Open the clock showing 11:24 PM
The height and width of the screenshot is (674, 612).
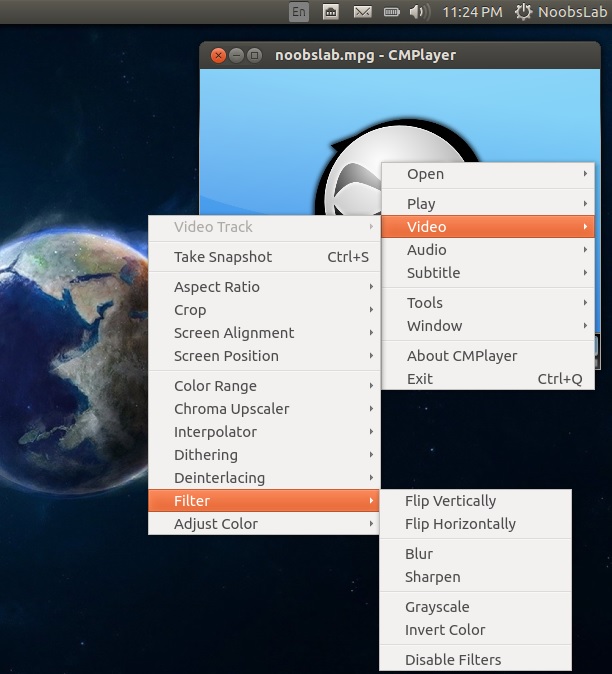pyautogui.click(x=472, y=12)
